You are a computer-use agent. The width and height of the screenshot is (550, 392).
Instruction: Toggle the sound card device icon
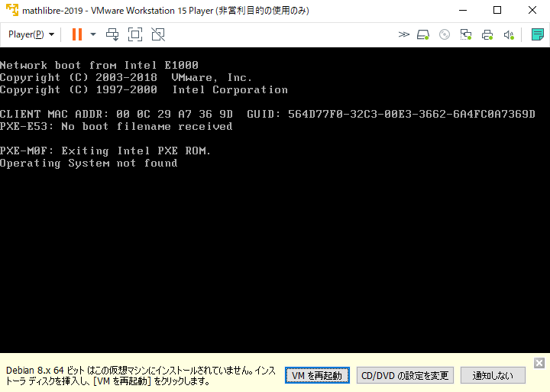click(509, 34)
